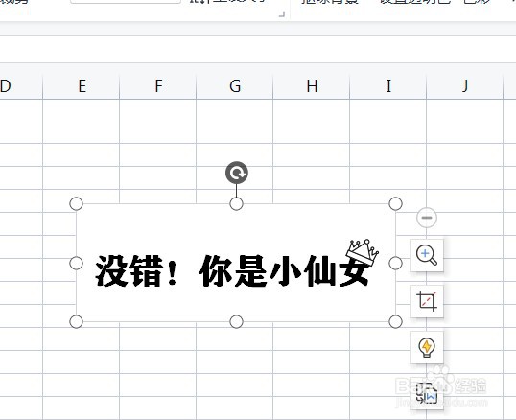Select column F header
The height and width of the screenshot is (420, 516).
pyautogui.click(x=158, y=86)
